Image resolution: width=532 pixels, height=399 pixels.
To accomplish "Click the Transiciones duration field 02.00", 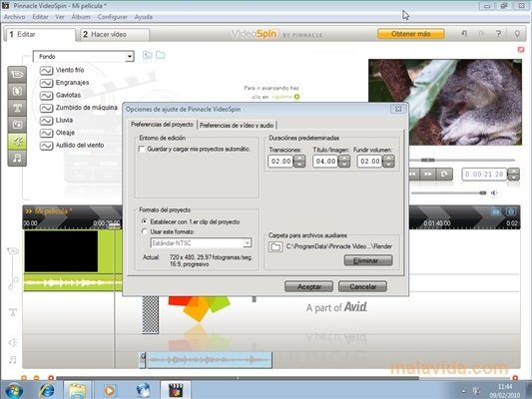I will point(280,162).
